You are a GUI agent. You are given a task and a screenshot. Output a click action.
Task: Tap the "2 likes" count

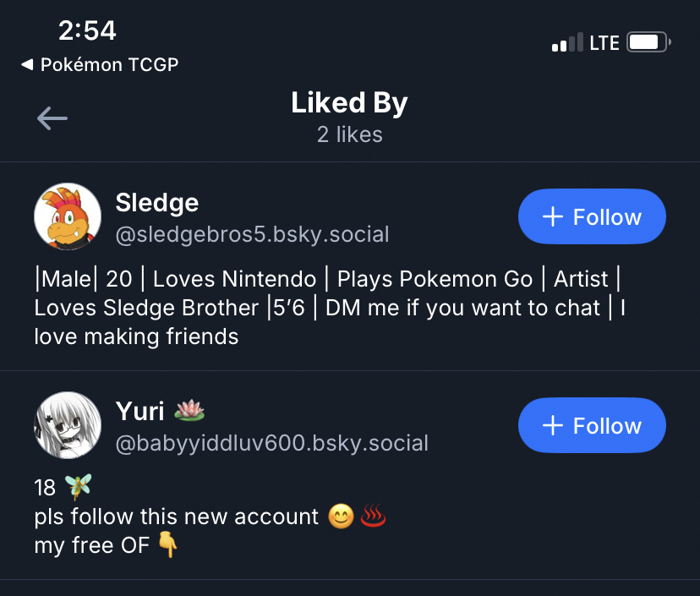click(x=349, y=134)
